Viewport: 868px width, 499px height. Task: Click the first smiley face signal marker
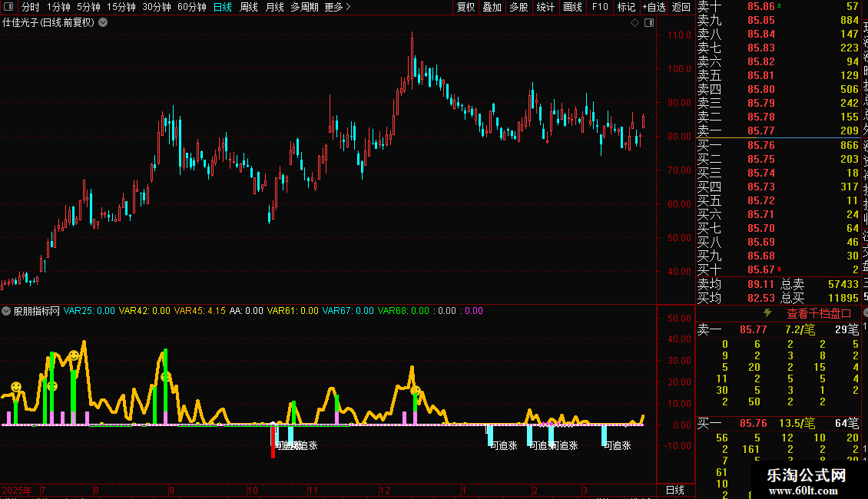[16, 386]
